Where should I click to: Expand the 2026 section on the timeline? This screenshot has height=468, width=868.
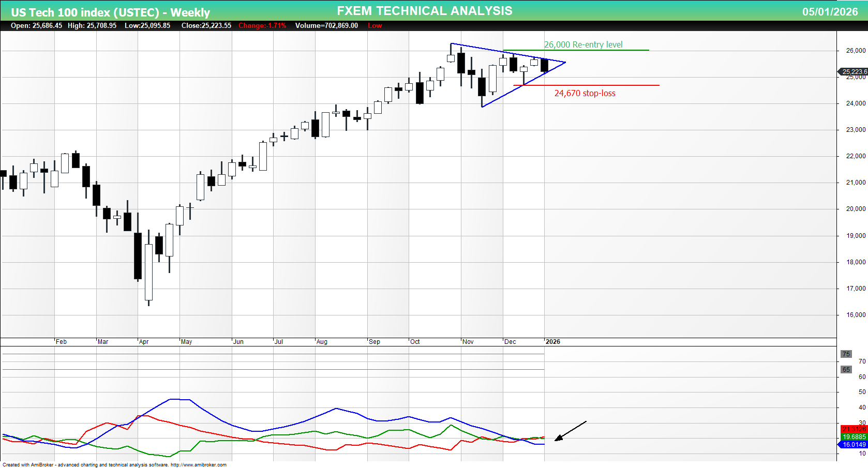(552, 342)
